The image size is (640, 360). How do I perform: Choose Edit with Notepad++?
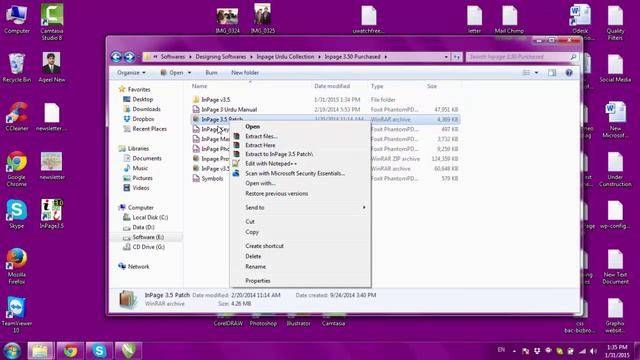[300, 164]
